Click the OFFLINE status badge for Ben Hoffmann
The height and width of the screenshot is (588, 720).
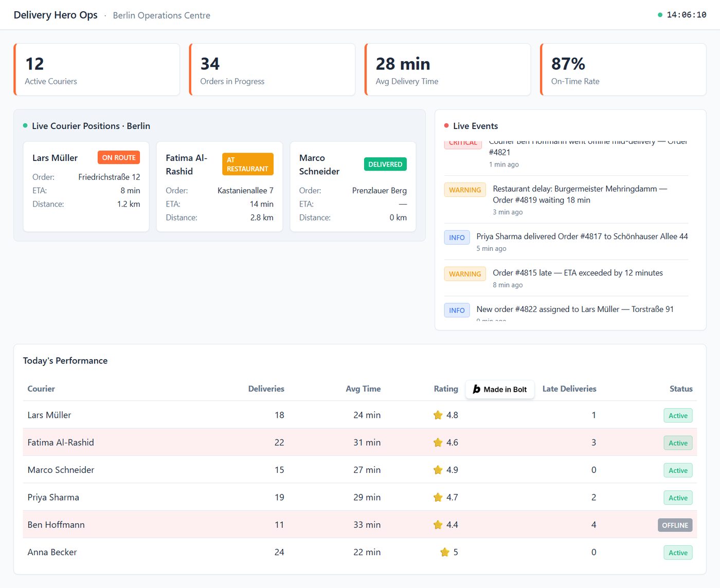point(675,525)
